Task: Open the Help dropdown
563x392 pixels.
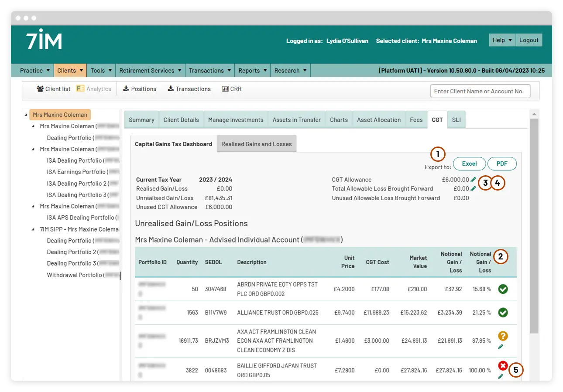Action: coord(502,40)
